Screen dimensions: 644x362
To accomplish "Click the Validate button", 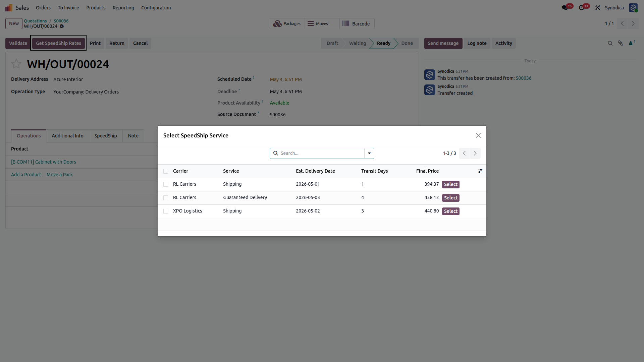I will [x=18, y=43].
